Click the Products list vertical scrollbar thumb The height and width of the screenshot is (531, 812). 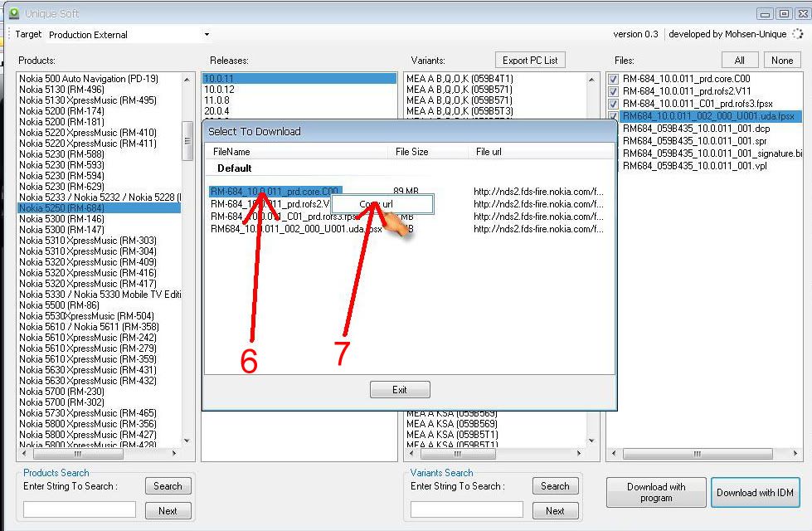tap(187, 141)
